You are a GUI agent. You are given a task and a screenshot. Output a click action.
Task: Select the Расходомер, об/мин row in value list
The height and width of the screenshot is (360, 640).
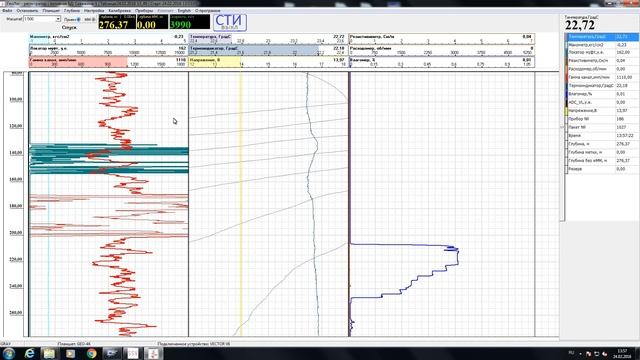(x=602, y=69)
